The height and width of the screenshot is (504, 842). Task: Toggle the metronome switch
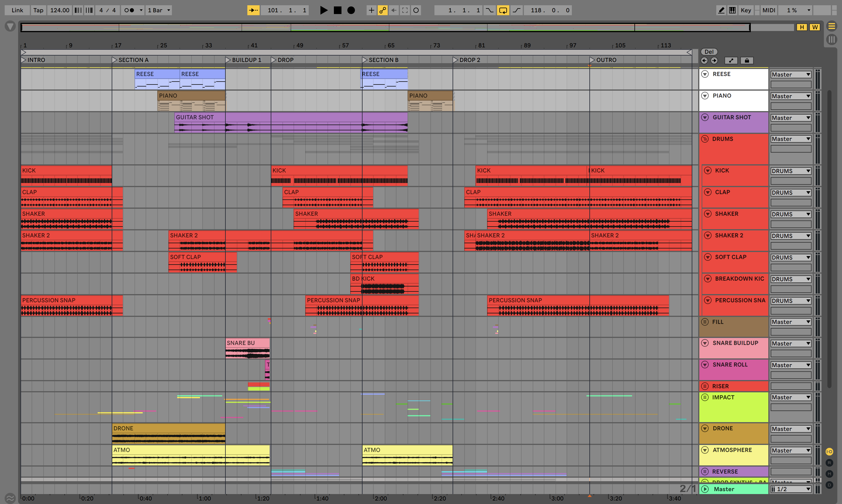[x=129, y=10]
